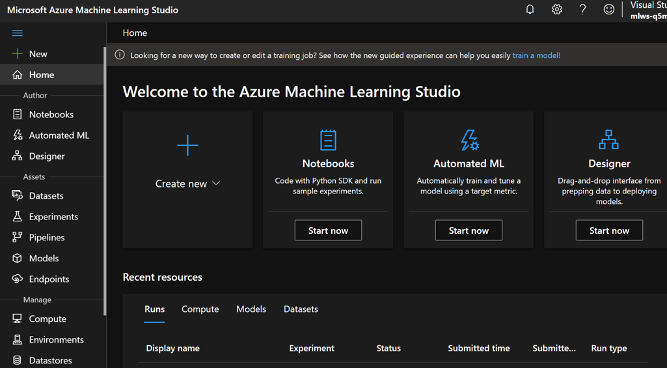Screen dimensions: 667x368
Task: Click the Notebooks card notepad icon
Action: [x=328, y=140]
